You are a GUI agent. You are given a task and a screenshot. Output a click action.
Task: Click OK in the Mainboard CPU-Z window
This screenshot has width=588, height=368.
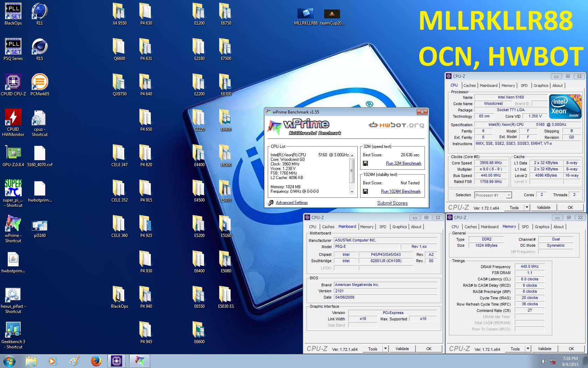429,349
